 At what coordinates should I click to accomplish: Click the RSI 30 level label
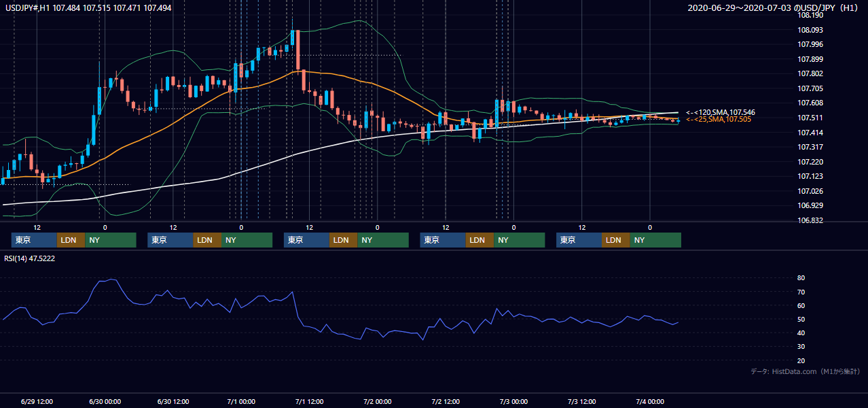tap(801, 346)
